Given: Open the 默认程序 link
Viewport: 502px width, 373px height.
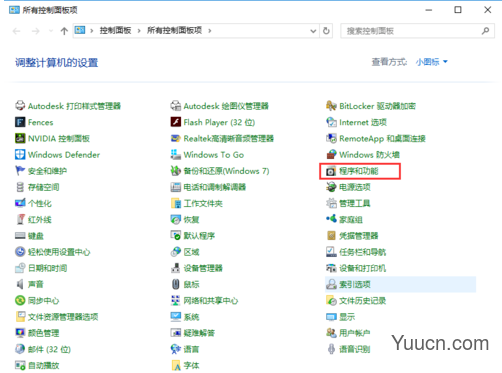Looking at the screenshot, I should (x=199, y=236).
